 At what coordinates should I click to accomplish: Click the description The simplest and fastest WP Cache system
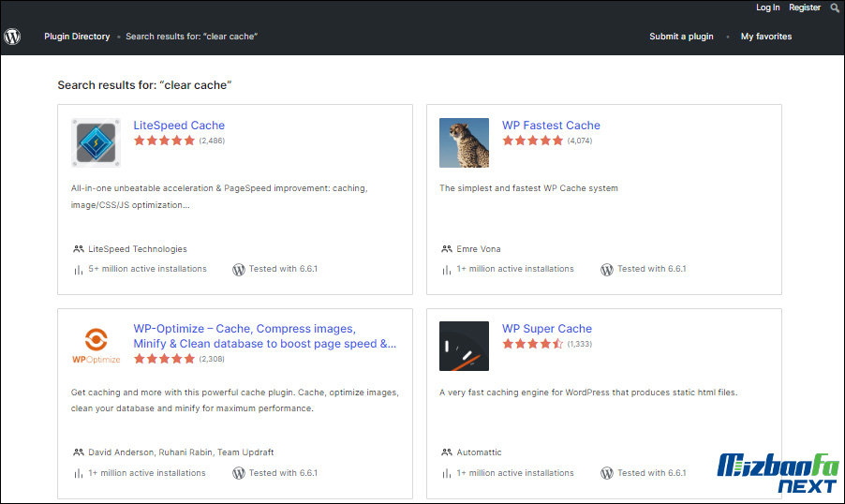[528, 188]
